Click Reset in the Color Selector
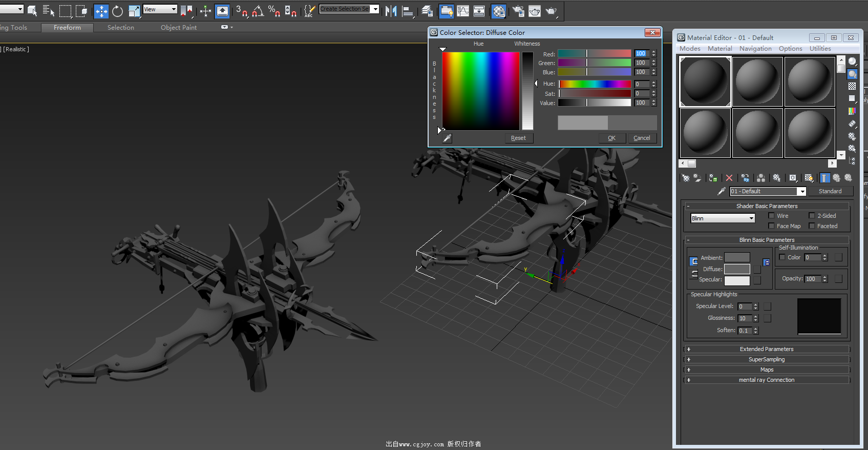The image size is (868, 450). click(x=518, y=138)
